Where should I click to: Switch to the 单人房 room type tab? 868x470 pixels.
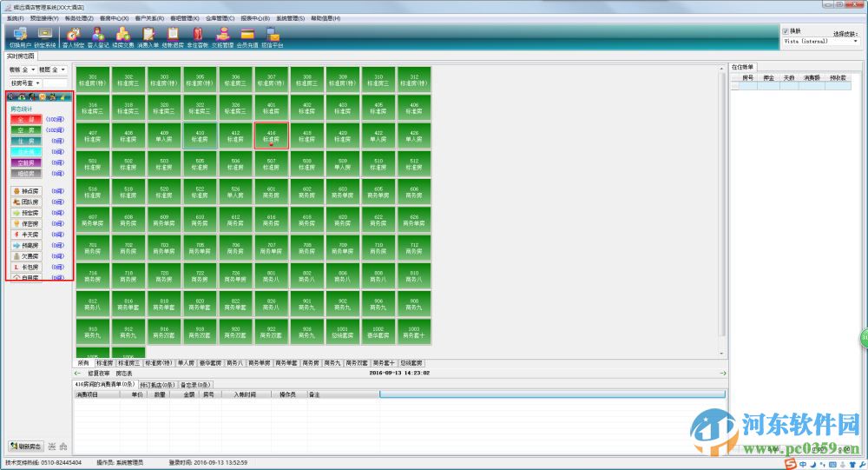click(186, 363)
